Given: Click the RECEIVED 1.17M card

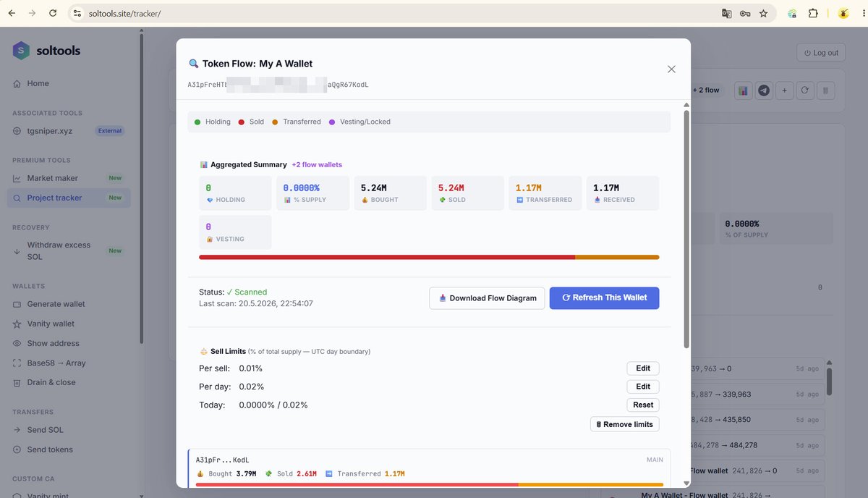Looking at the screenshot, I should pos(623,193).
